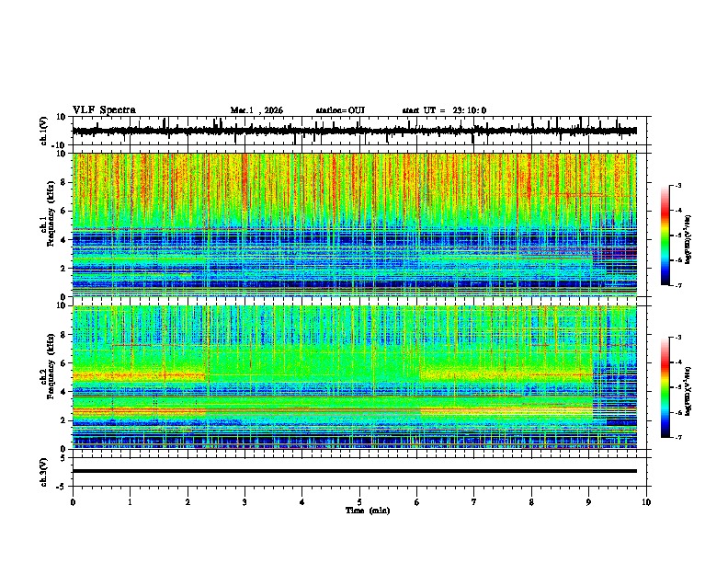Click time axis tick label "5"

359,502
